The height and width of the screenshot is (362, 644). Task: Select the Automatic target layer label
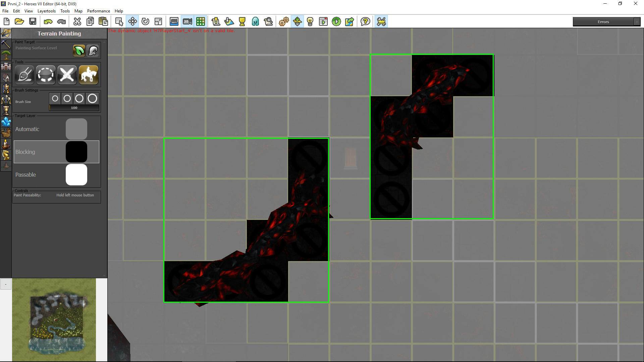point(27,129)
